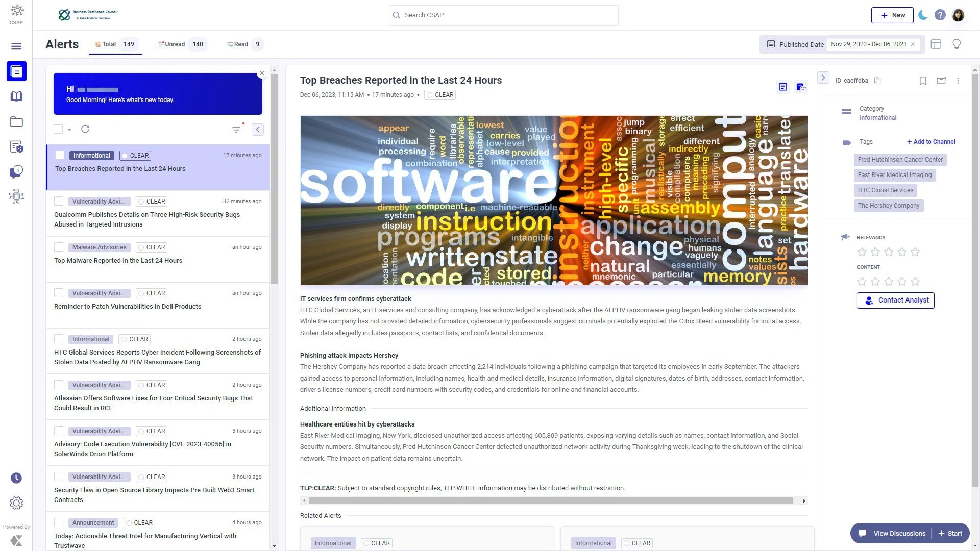The width and height of the screenshot is (980, 551).
Task: Click the bookmark icon for this alert
Action: coord(922,81)
